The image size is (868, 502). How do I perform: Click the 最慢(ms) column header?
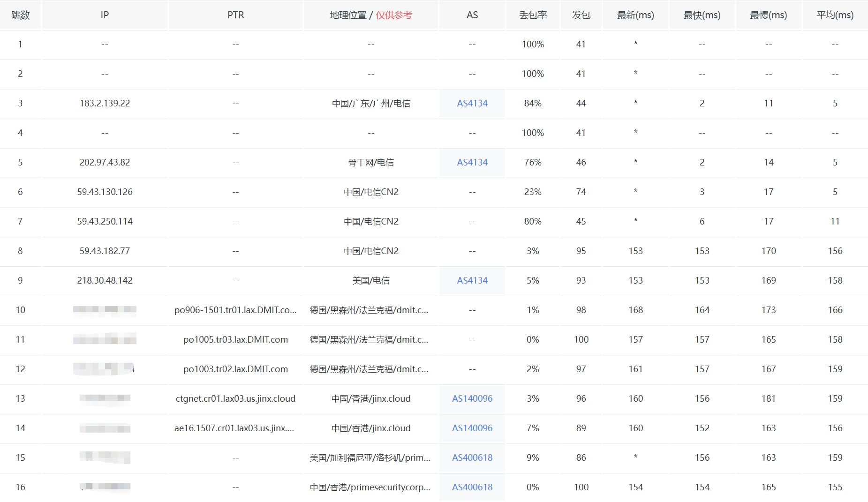(769, 15)
